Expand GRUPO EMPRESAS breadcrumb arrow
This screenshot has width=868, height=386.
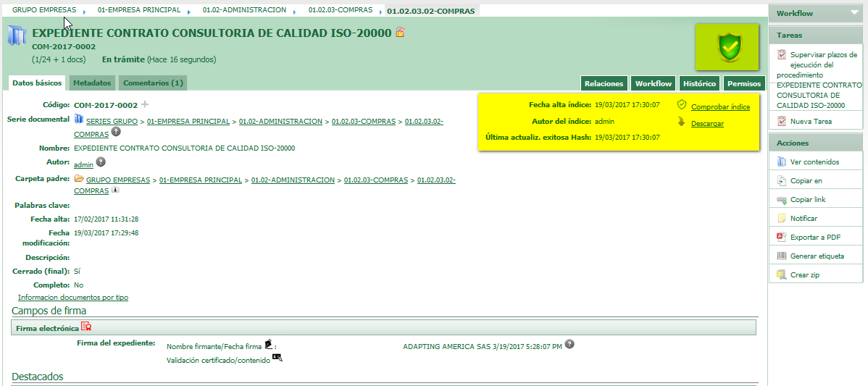(83, 12)
